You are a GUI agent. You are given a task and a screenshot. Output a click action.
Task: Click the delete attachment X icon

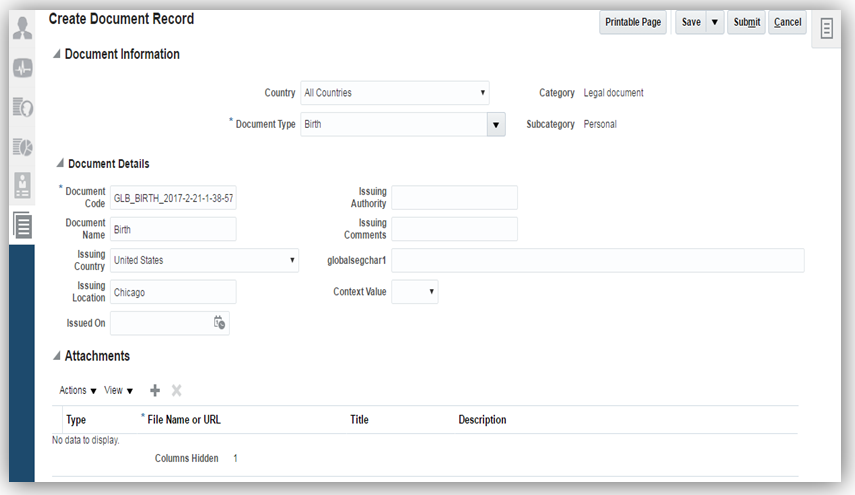tap(177, 390)
